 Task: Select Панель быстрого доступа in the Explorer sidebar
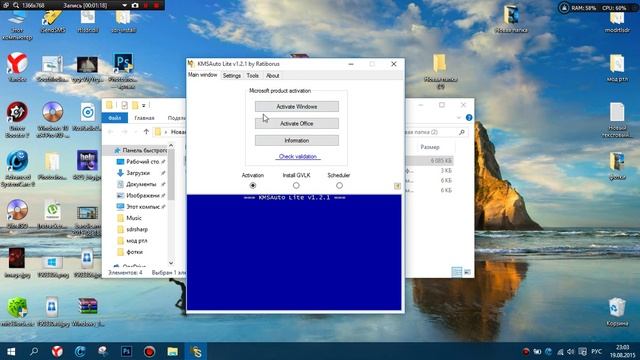(141, 150)
